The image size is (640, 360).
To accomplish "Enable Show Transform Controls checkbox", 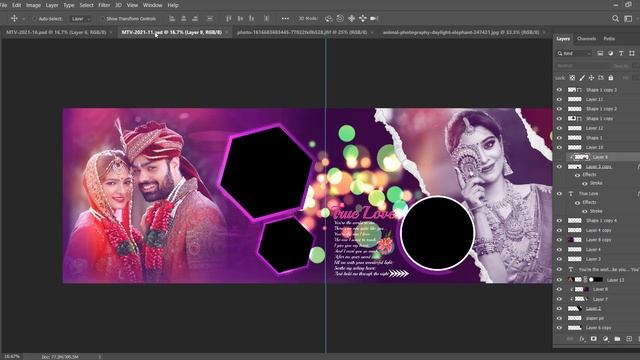I will (102, 19).
